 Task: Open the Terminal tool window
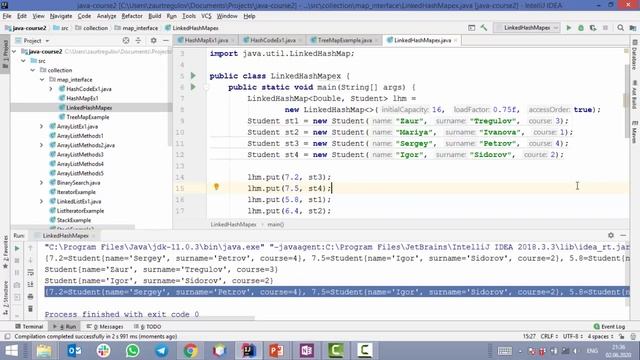[x=29, y=327]
